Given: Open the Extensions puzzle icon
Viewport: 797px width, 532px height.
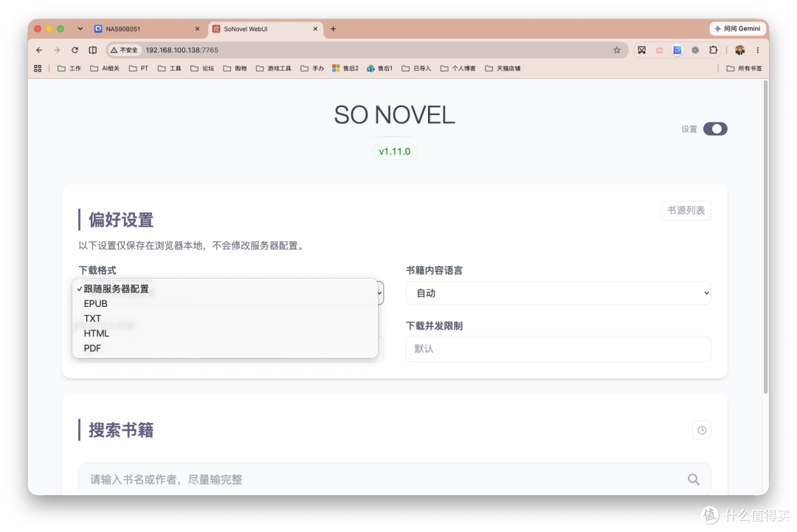Looking at the screenshot, I should click(713, 49).
